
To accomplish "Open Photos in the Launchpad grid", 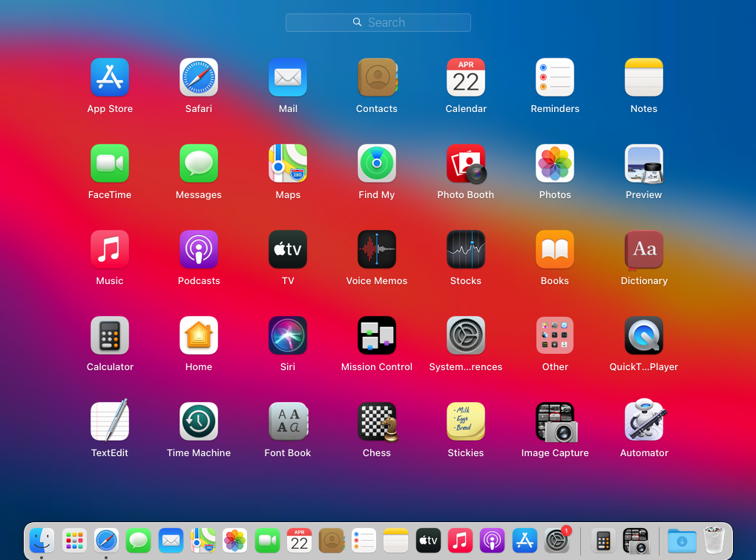I will point(555,163).
